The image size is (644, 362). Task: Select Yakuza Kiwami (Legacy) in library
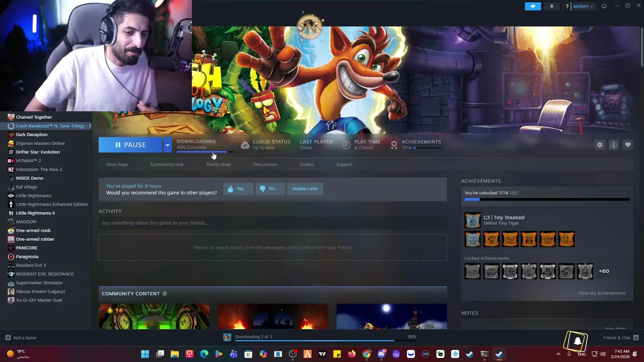pyautogui.click(x=40, y=291)
